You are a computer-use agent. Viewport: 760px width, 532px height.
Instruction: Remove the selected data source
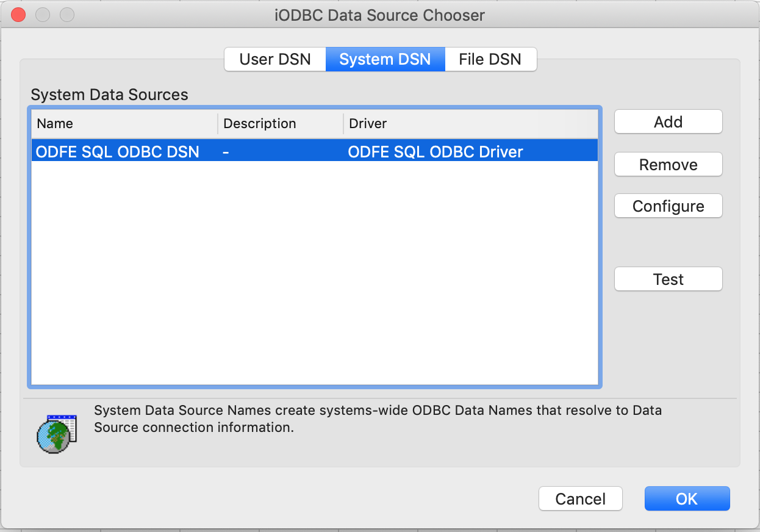668,165
